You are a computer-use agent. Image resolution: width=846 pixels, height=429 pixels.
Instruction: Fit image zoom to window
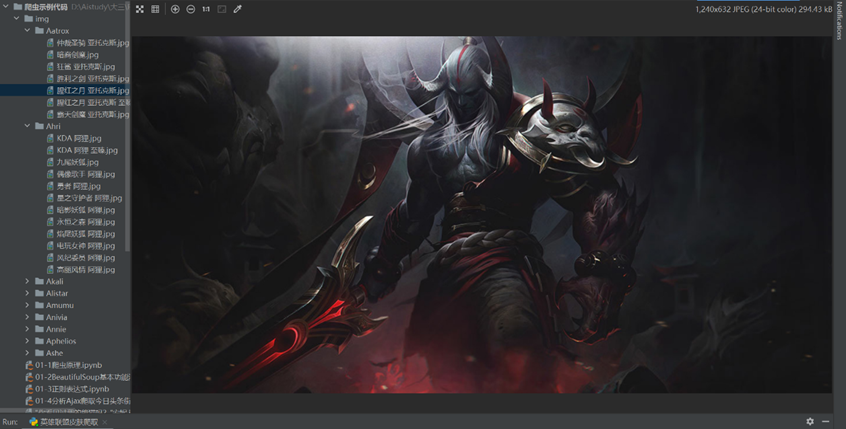tap(222, 9)
